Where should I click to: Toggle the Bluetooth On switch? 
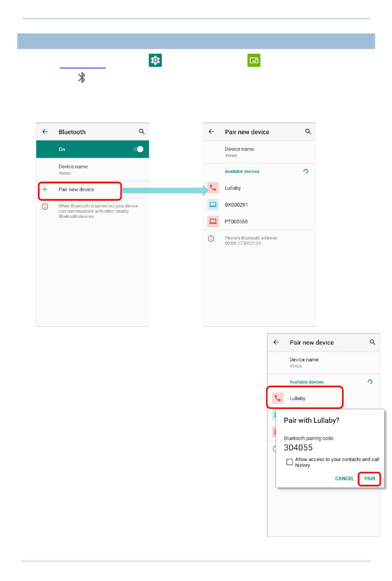(138, 149)
